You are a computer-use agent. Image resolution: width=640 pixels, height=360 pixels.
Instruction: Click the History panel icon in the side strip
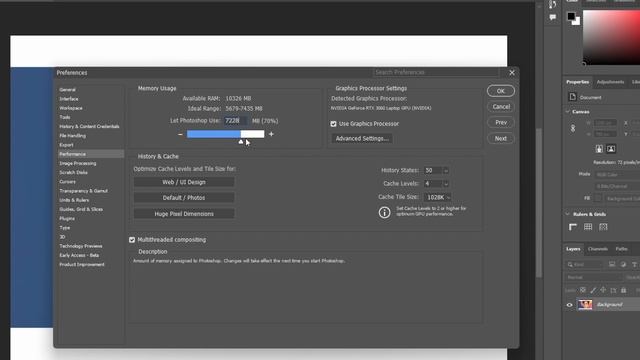(x=553, y=4)
